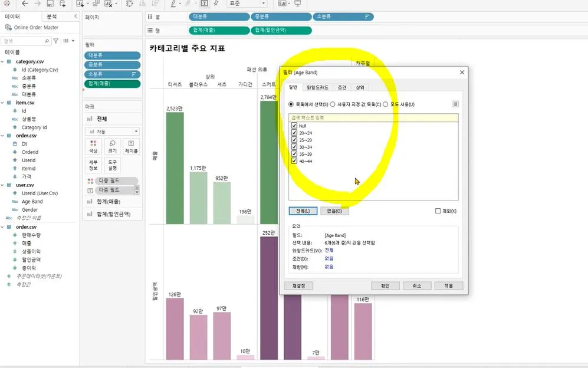Click the sort icon on 소분류 column pill
This screenshot has width=588, height=368.
(x=367, y=17)
